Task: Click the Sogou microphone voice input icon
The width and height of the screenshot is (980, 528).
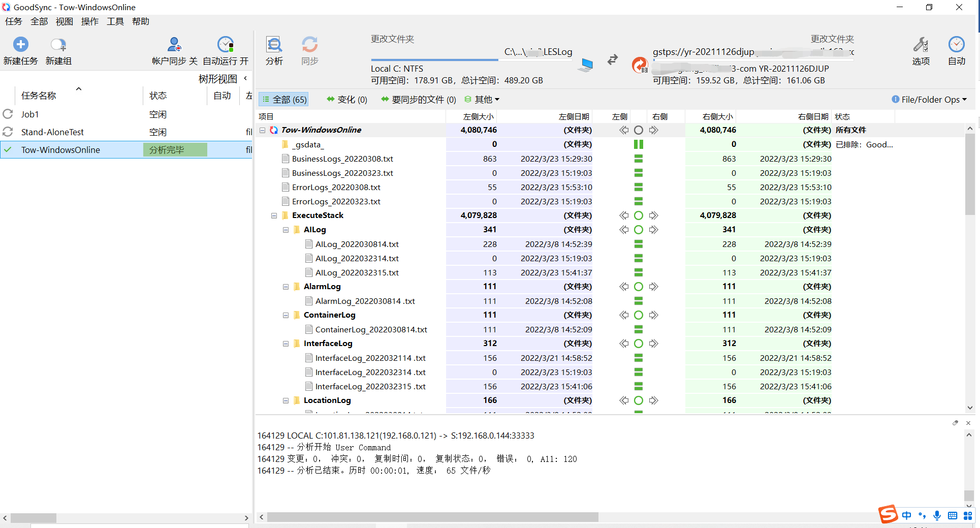Action: 937,516
